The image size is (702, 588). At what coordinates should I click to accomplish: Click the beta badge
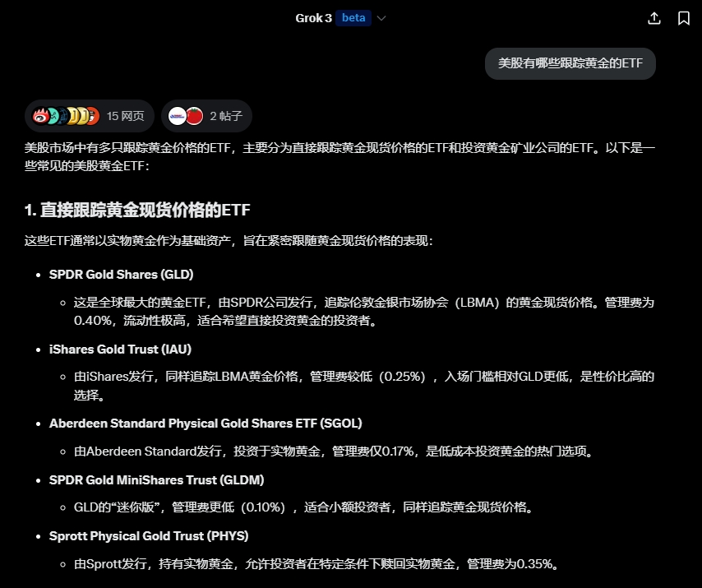click(353, 18)
